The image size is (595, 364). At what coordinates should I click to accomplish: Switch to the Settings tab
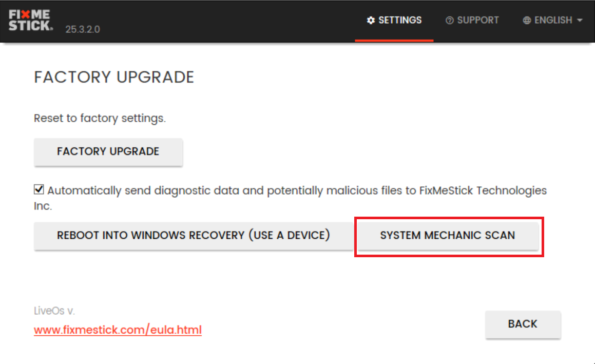[x=394, y=21]
